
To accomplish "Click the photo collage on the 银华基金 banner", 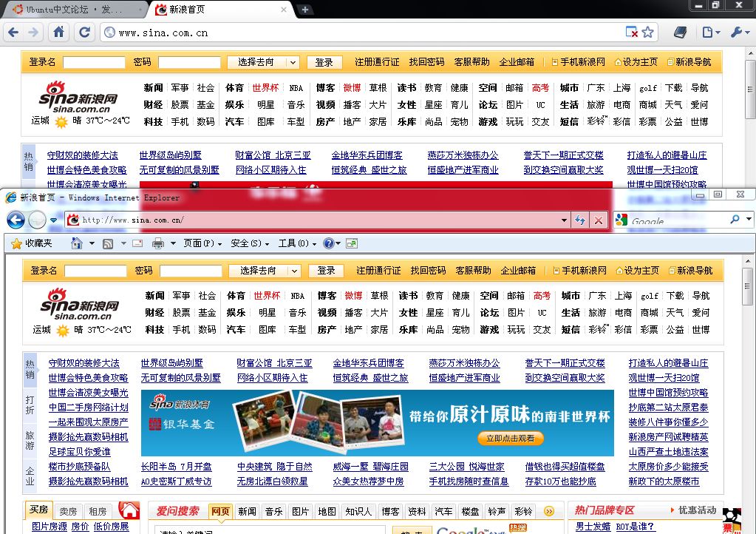I will pyautogui.click(x=319, y=422).
